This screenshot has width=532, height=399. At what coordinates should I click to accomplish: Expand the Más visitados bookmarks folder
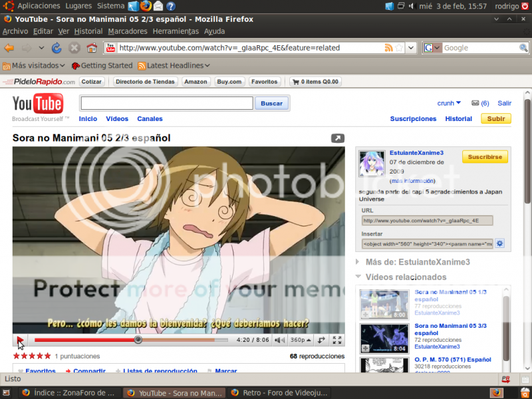click(x=34, y=65)
